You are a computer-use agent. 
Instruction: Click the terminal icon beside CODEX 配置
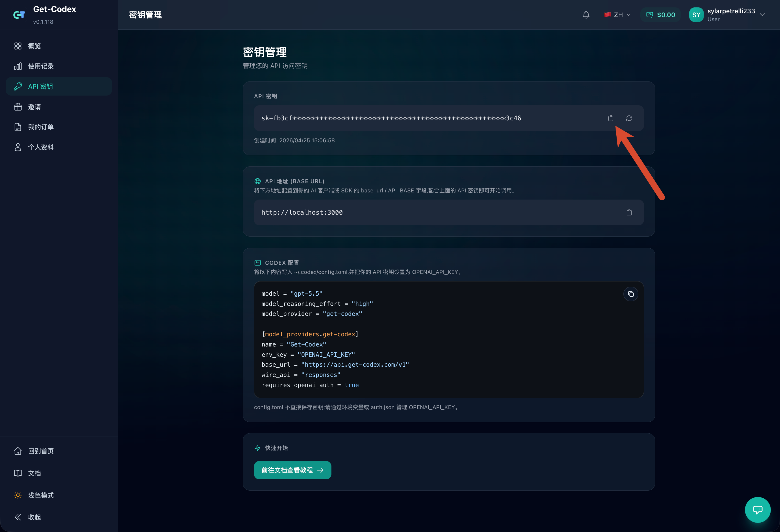click(258, 263)
